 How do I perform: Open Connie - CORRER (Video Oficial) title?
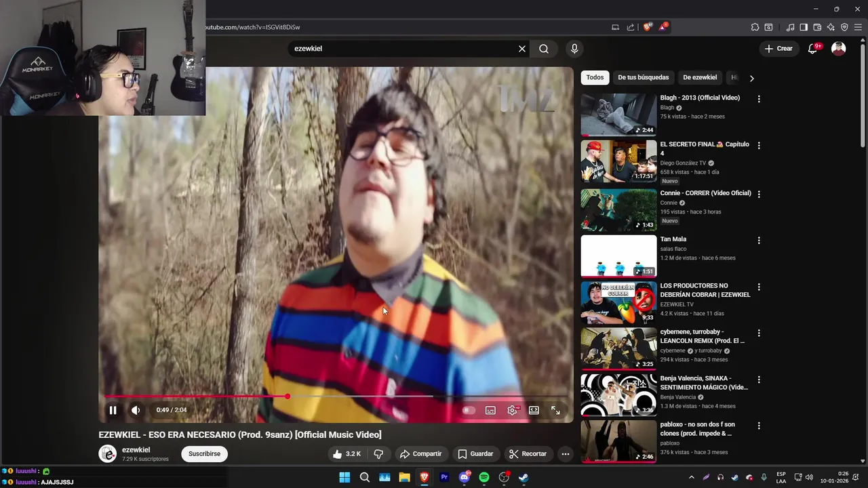[705, 193]
